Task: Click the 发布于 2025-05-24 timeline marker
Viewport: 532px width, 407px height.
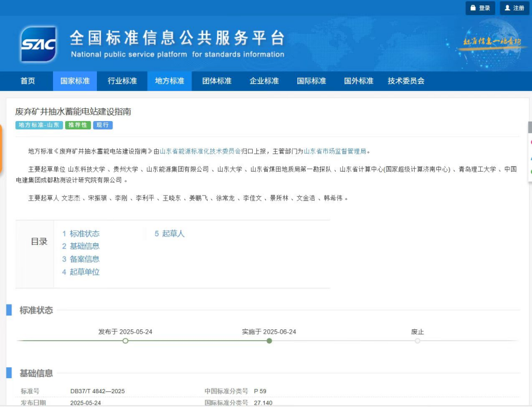Action: [x=125, y=341]
